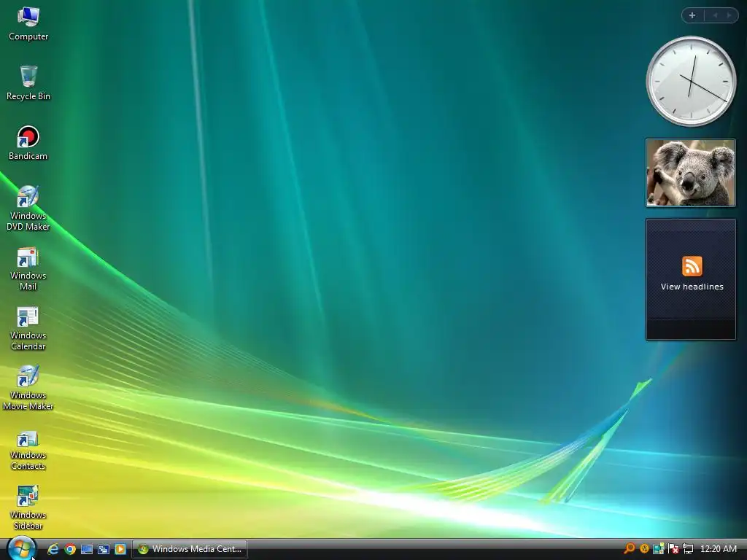Select the Computer desktop icon
Viewport: 747px width, 560px height.
[28, 24]
